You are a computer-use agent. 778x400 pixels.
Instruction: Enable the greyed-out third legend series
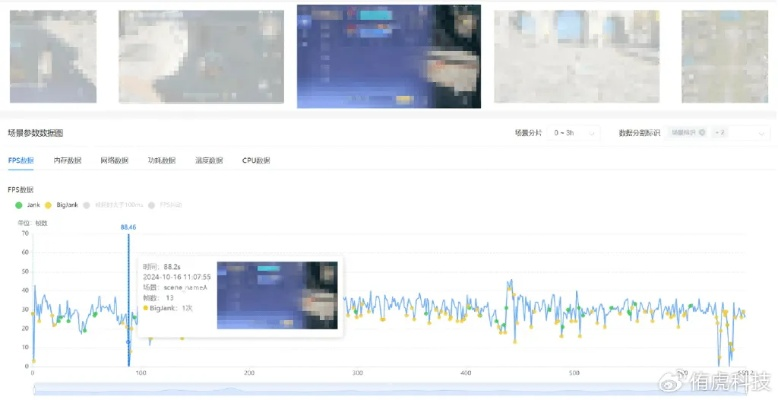(118, 205)
